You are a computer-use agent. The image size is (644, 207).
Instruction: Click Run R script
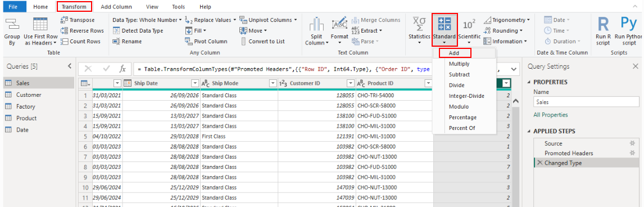coord(604,31)
